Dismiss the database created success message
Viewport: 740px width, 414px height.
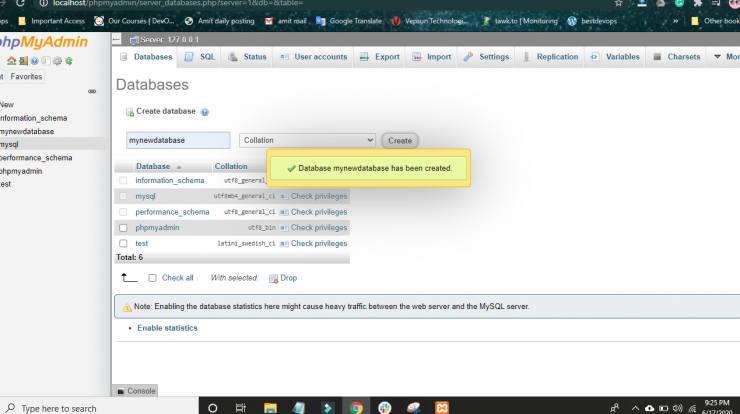click(x=369, y=168)
